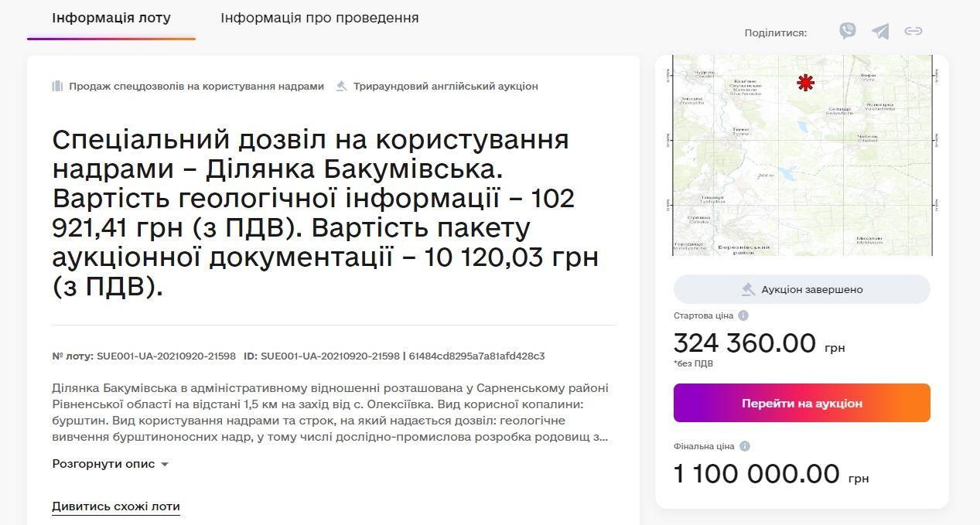Screen dimensions: 980x525
Task: Open the info tooltip beside 'Фінальна ціна'
Action: pyautogui.click(x=743, y=445)
